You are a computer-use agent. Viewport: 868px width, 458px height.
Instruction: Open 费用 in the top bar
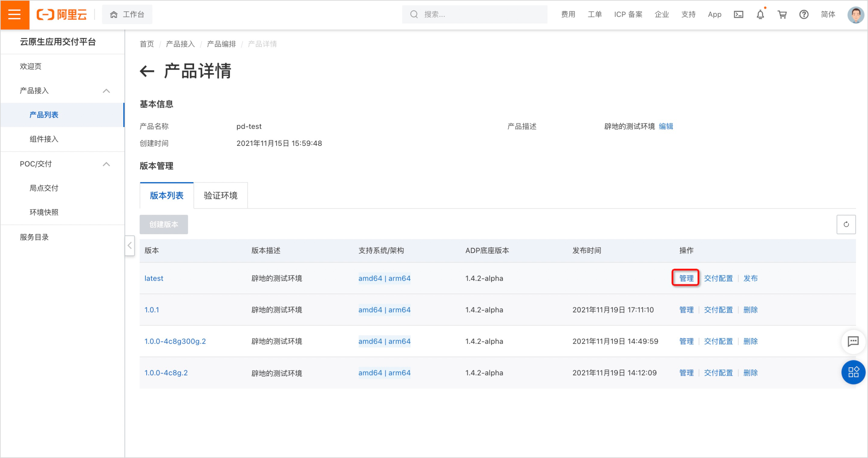(568, 15)
